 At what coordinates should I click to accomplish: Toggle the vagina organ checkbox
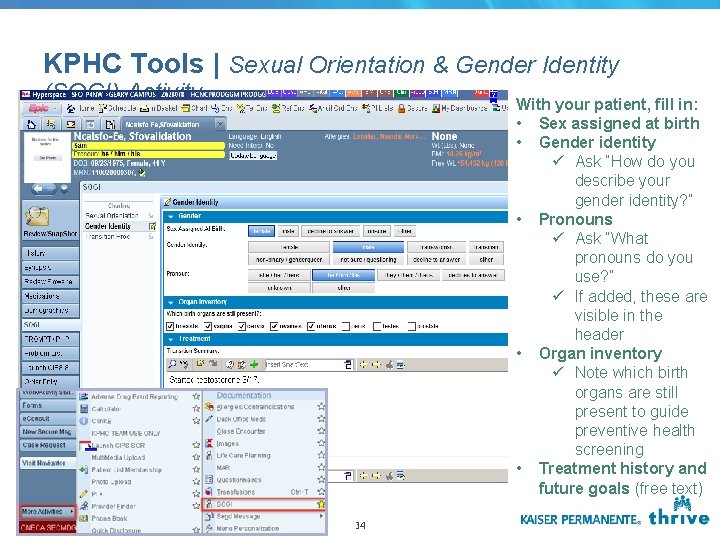(208, 326)
